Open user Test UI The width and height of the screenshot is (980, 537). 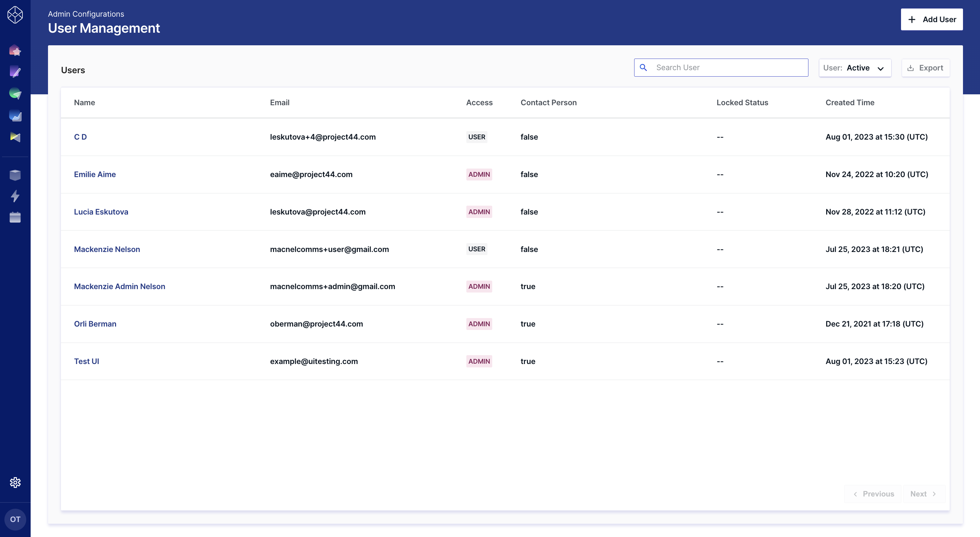click(86, 361)
